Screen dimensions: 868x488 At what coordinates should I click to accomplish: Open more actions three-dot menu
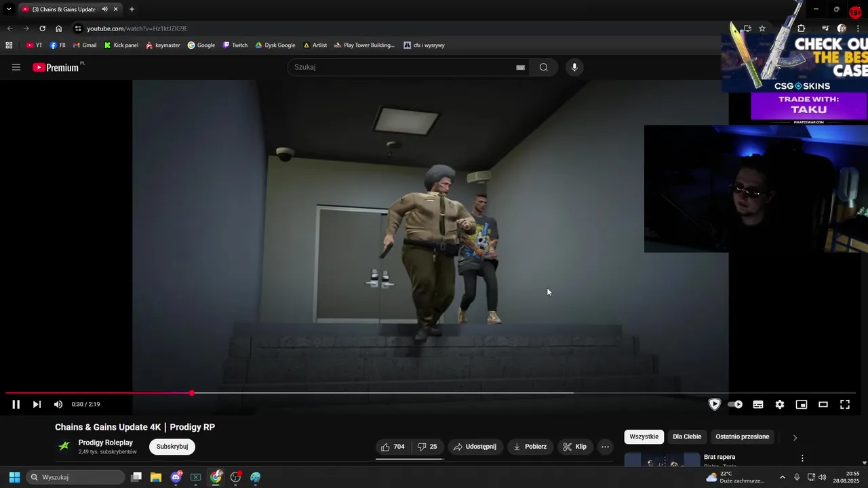pos(606,447)
